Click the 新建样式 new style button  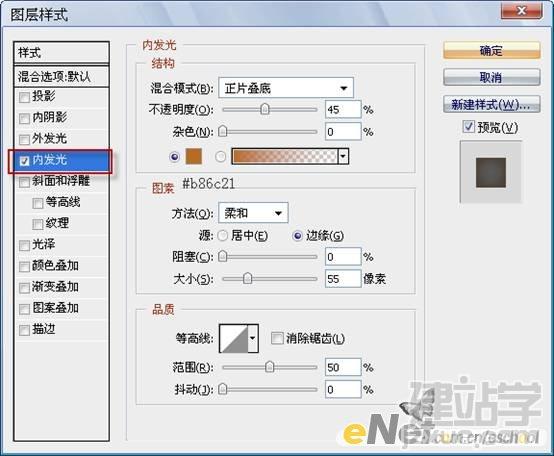pos(491,105)
